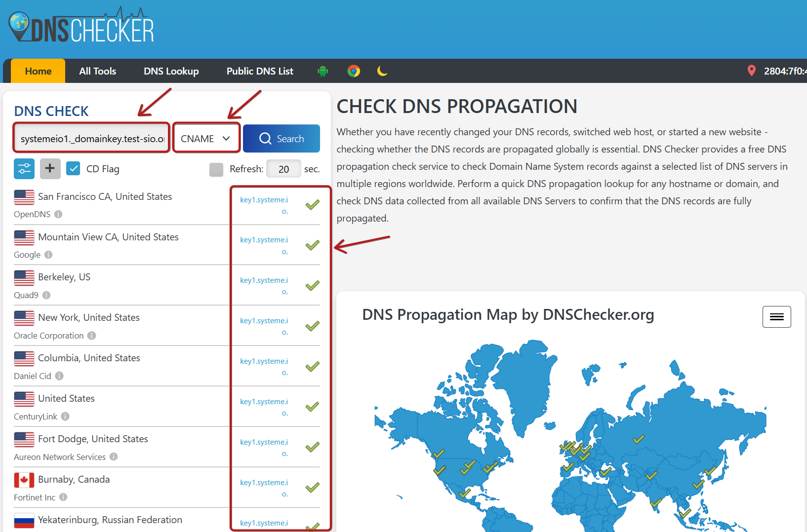Click the 'CD Flag' label text
This screenshot has width=807, height=532.
coord(103,169)
